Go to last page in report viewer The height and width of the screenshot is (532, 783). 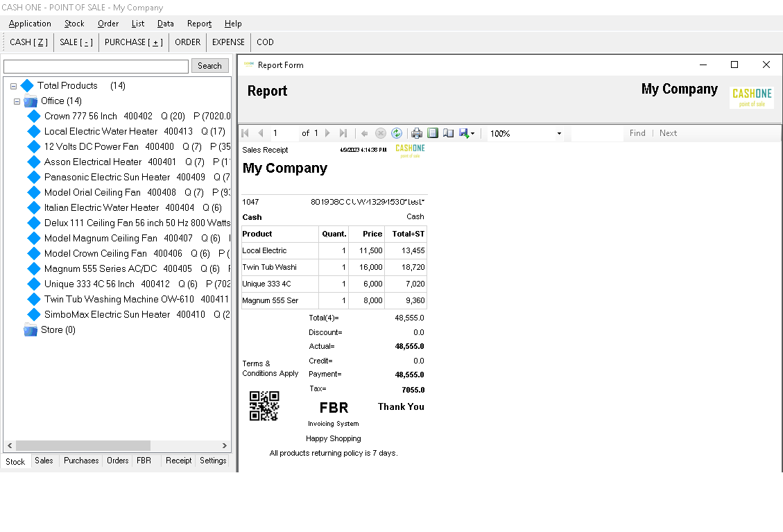coord(343,133)
